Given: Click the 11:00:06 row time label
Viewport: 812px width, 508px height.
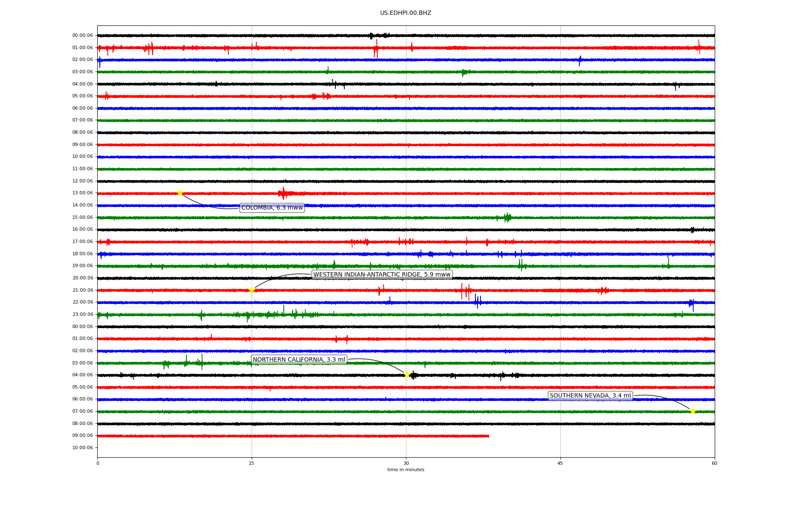Looking at the screenshot, I should 82,169.
